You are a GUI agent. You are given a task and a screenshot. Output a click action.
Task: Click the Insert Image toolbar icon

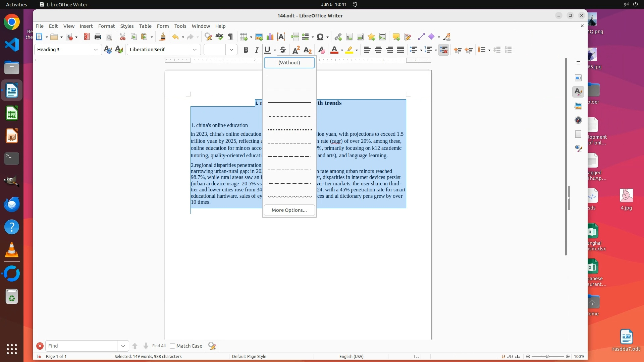259,37
